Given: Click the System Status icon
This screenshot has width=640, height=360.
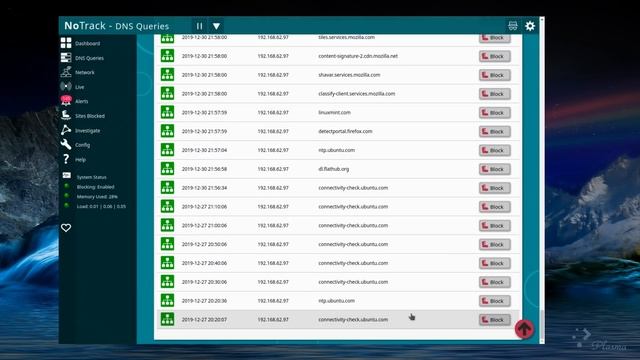Looking at the screenshot, I should [x=67, y=176].
